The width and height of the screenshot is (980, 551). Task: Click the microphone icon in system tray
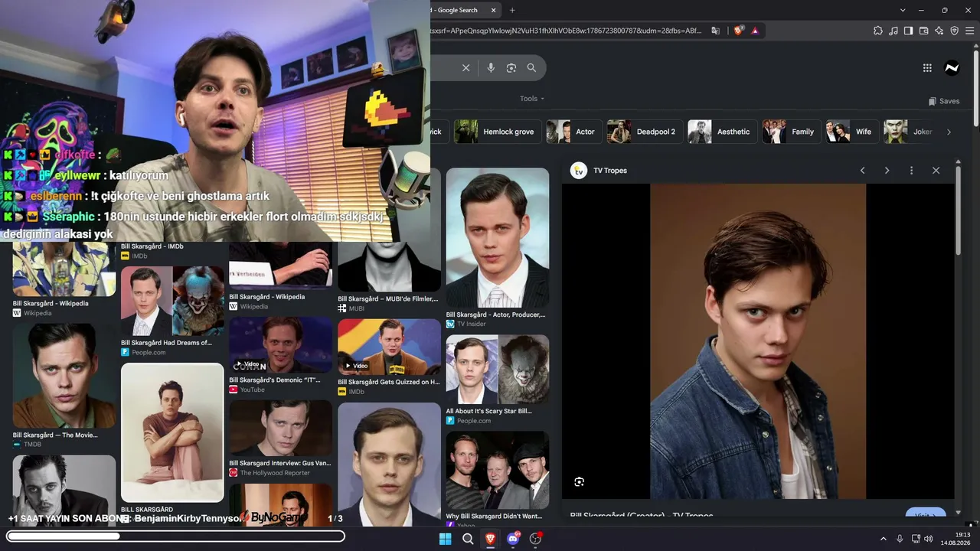(x=900, y=539)
